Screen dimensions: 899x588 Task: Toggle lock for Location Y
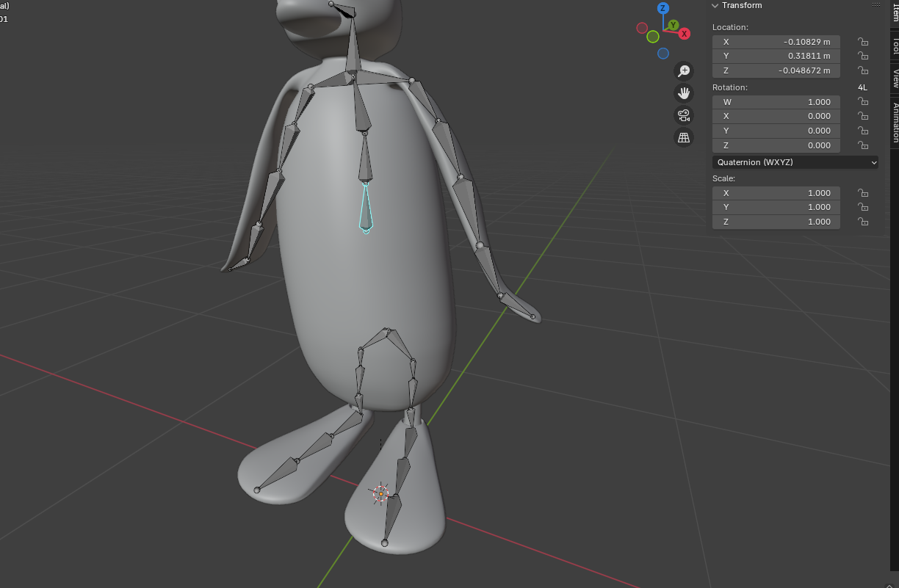click(x=863, y=56)
